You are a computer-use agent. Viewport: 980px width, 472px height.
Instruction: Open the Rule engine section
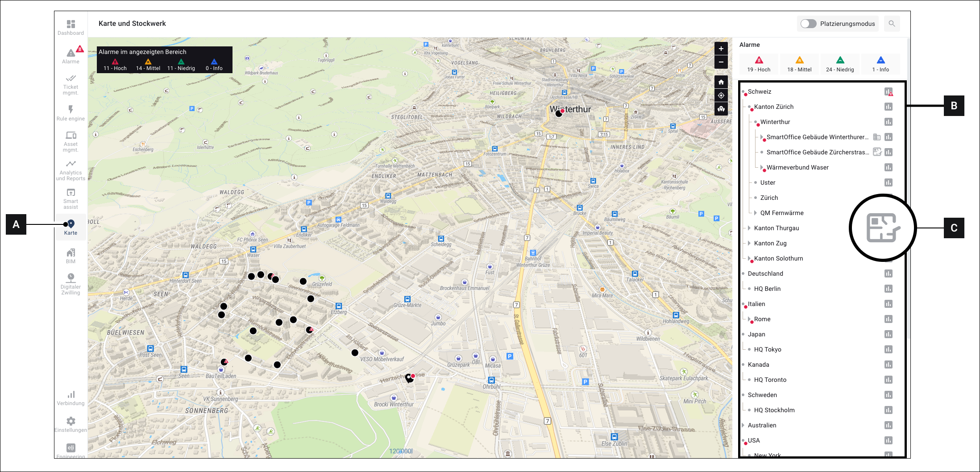[x=71, y=113]
